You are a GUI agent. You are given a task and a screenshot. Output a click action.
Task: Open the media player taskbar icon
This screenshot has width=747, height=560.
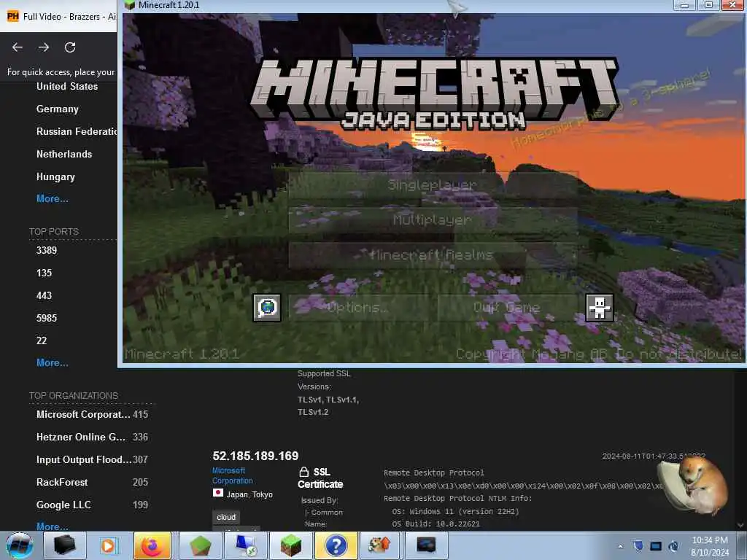pos(109,545)
